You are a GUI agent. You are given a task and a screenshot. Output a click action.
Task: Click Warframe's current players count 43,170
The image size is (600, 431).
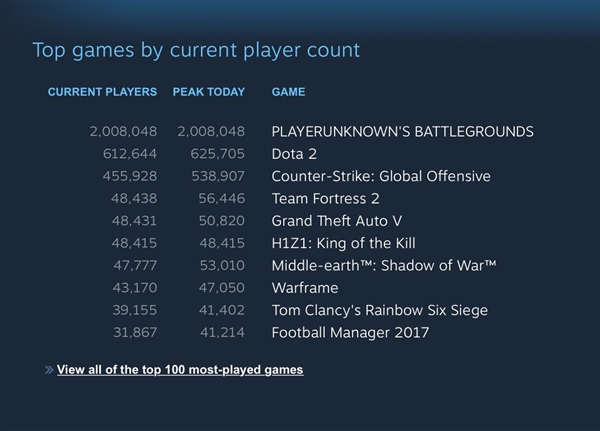pyautogui.click(x=129, y=288)
